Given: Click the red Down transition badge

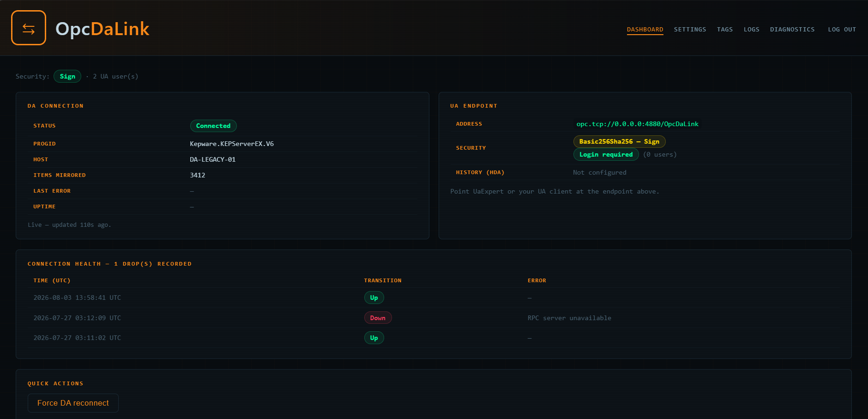Looking at the screenshot, I should tap(378, 318).
